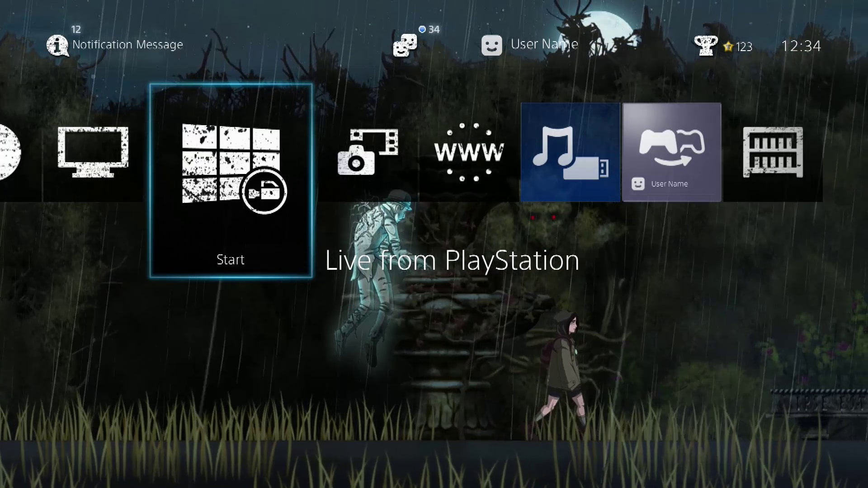View trophies via the trophy cup icon
868x488 pixels.
click(706, 45)
